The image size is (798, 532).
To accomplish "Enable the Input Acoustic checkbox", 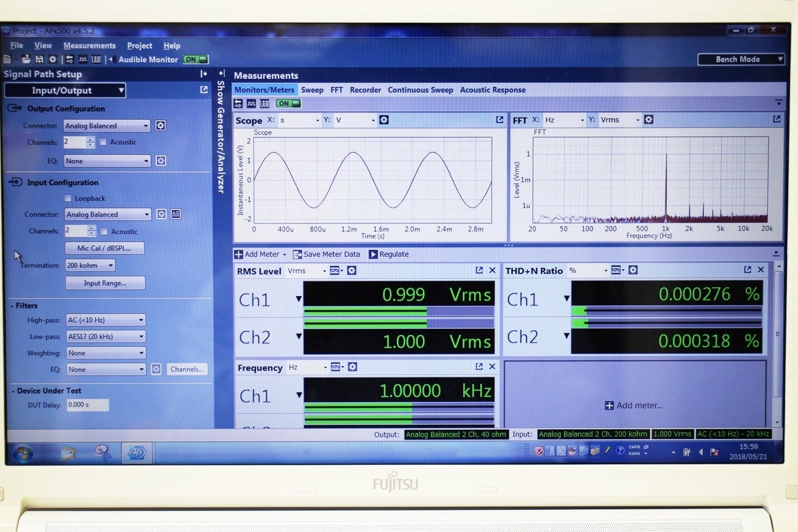I will coord(104,232).
